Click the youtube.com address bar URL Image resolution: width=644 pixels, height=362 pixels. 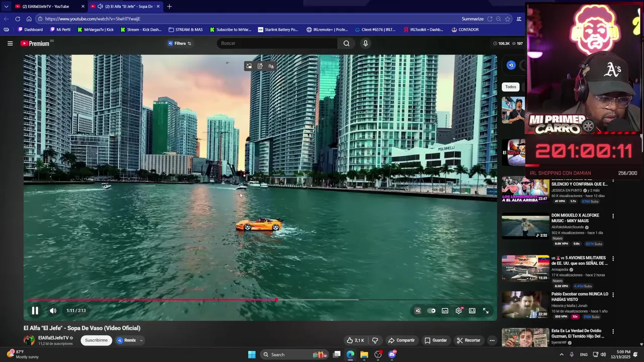[93, 19]
